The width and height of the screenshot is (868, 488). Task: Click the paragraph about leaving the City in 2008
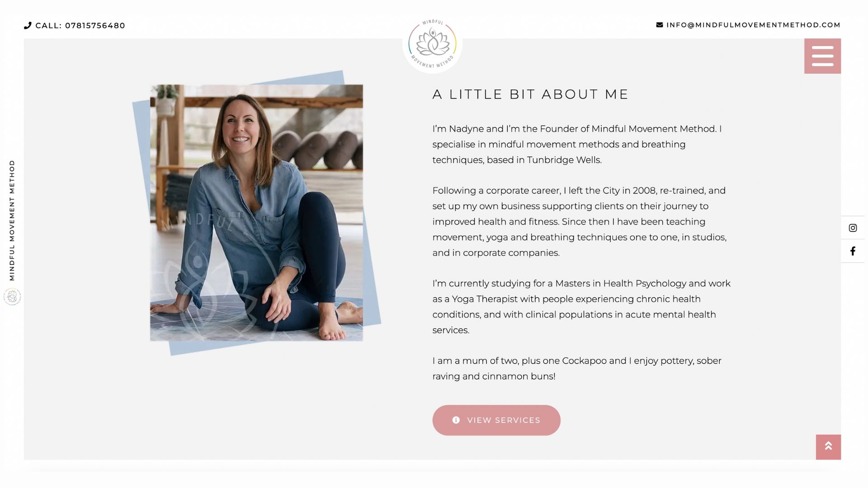click(x=580, y=221)
